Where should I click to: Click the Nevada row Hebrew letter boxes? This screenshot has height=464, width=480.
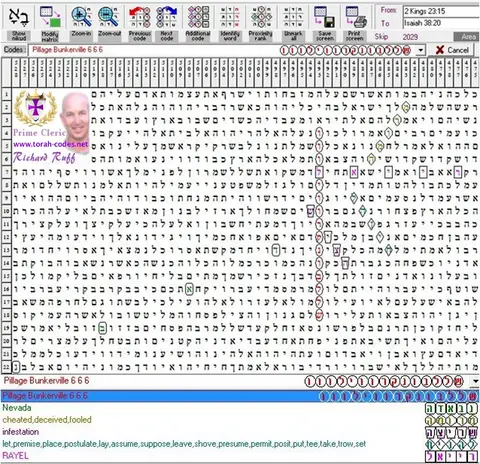click(452, 408)
